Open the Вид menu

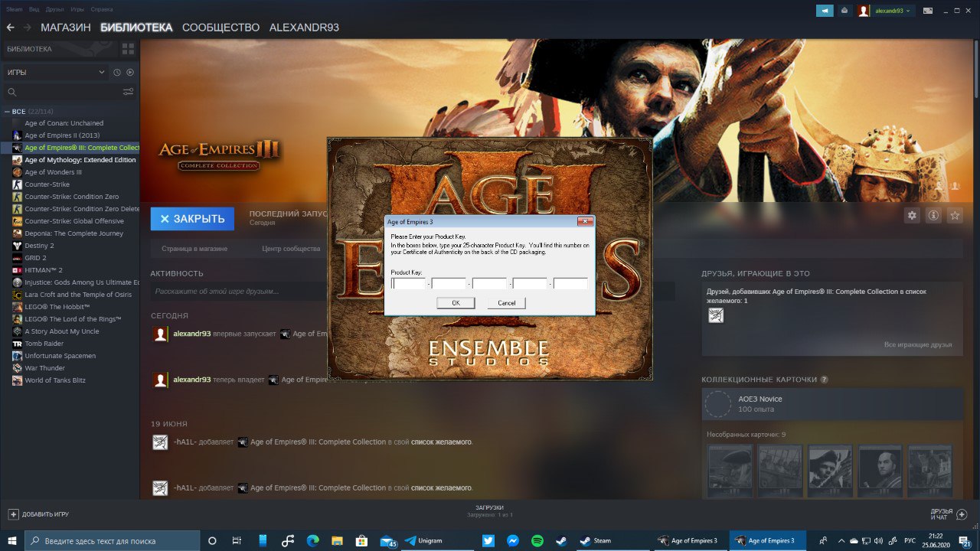coord(34,9)
